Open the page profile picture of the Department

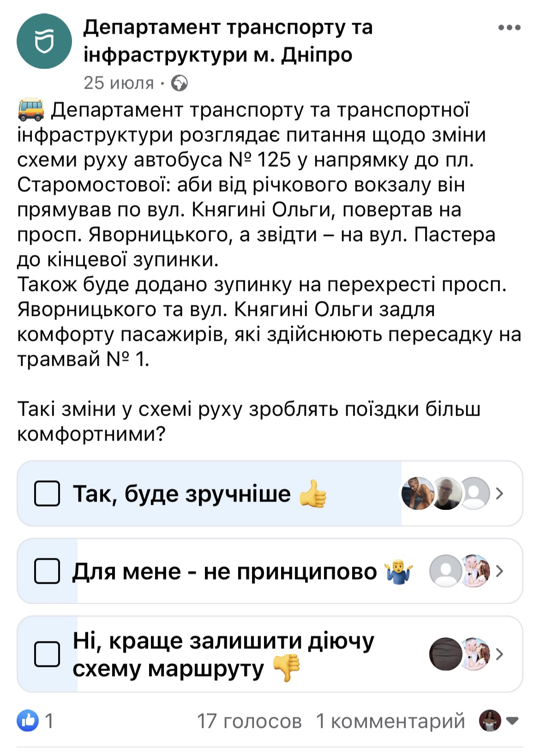pyautogui.click(x=45, y=42)
